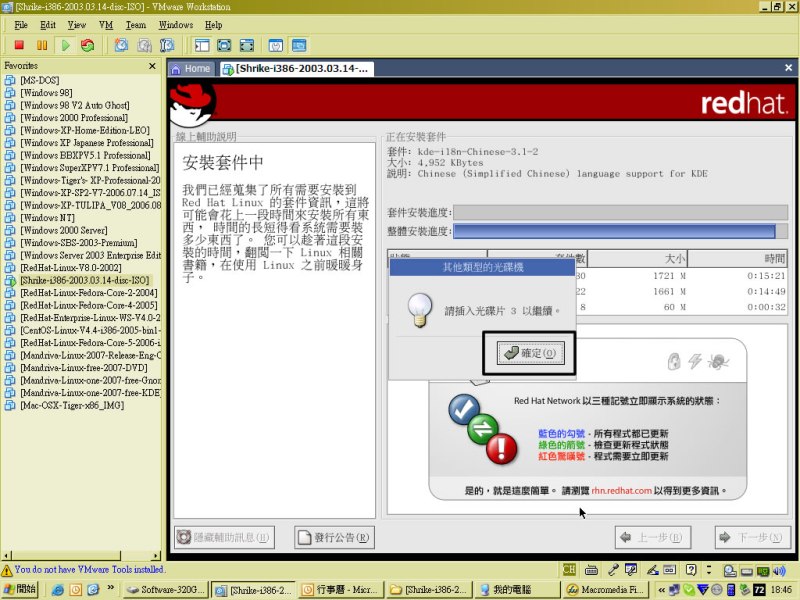Screen dimensions: 800x600
Task: Show the Console view toolbar icon
Action: [299, 45]
